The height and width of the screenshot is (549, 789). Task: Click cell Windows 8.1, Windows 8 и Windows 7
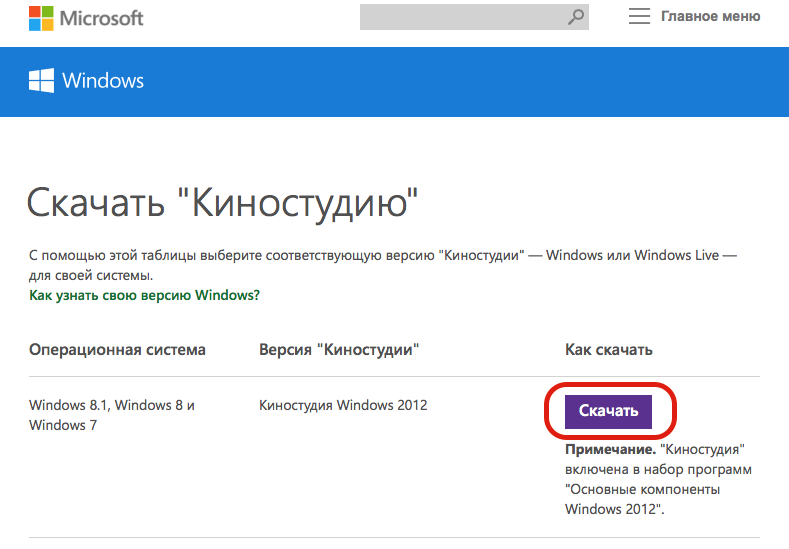point(112,415)
